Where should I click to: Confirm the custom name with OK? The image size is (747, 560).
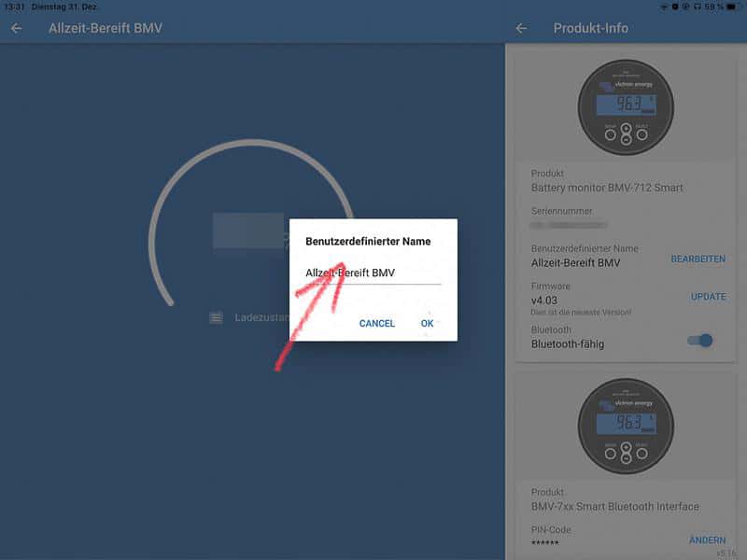427,323
